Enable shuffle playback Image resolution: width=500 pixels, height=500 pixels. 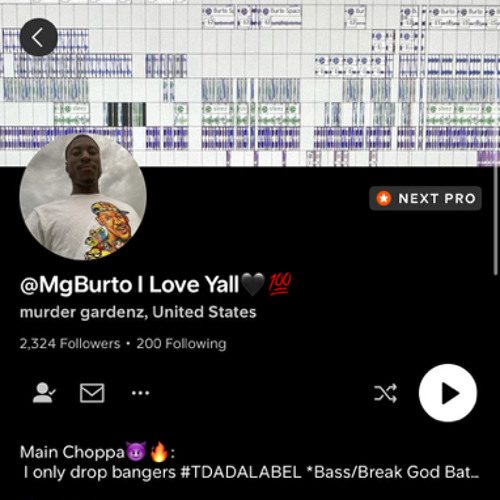385,393
